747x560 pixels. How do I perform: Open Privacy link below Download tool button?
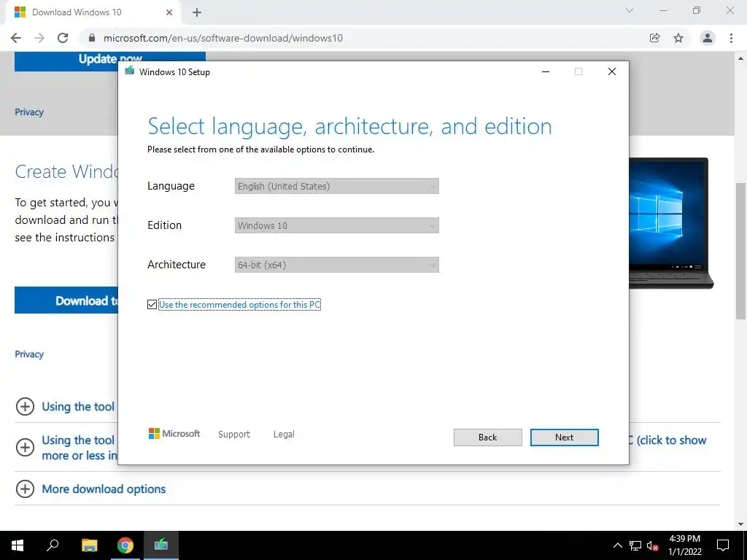click(29, 354)
